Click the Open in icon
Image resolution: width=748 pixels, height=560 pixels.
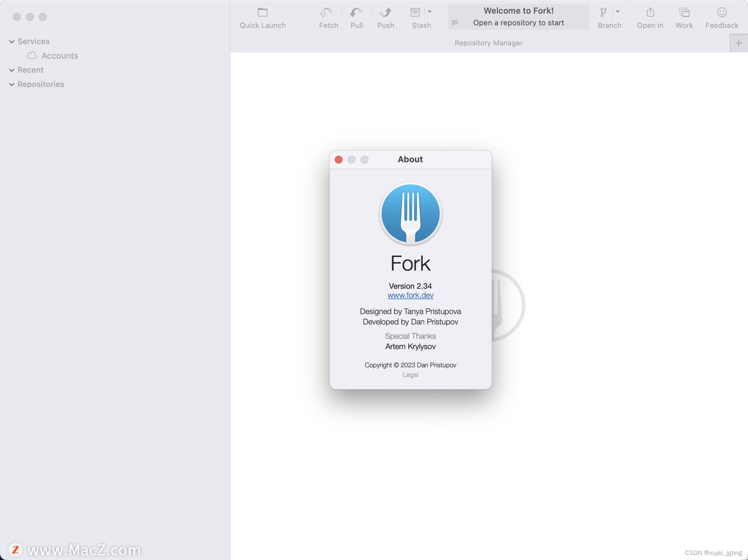649,12
